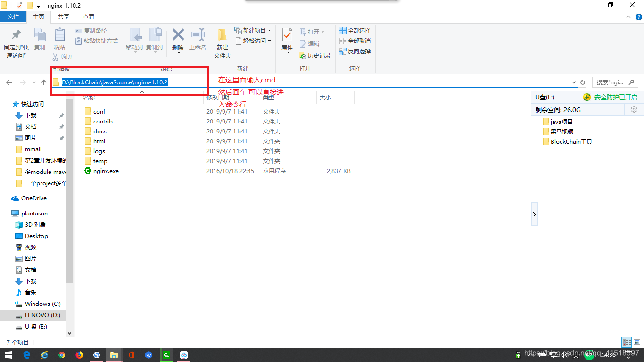The width and height of the screenshot is (644, 362).
Task: Click the 粘贴 paste icon
Action: [59, 35]
